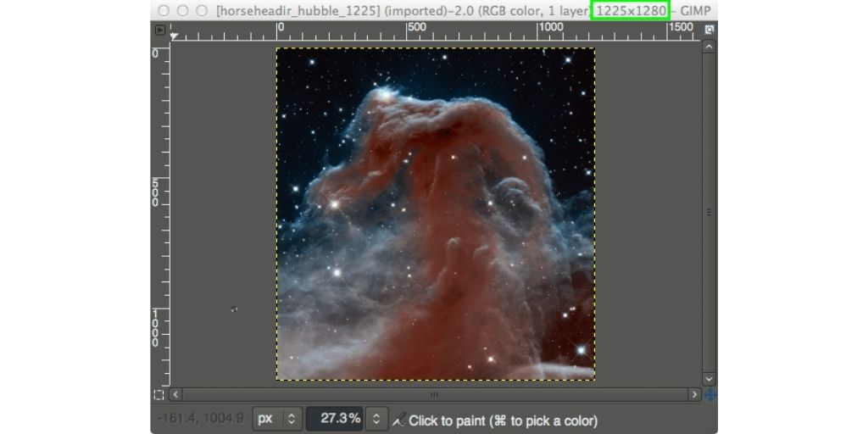Screen dimensions: 868x434
Task: Open the image menu triangle button by the ruler
Action: (160, 31)
